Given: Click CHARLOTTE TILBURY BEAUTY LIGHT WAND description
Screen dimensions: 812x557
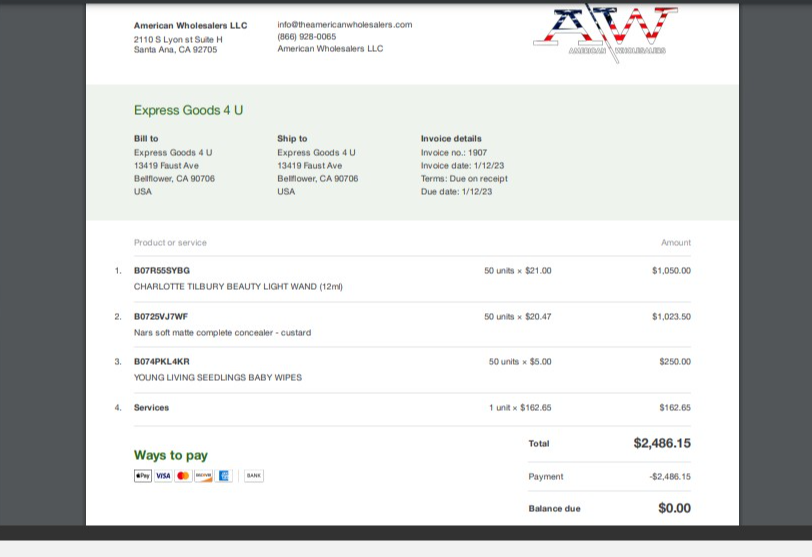Looking at the screenshot, I should point(238,287).
